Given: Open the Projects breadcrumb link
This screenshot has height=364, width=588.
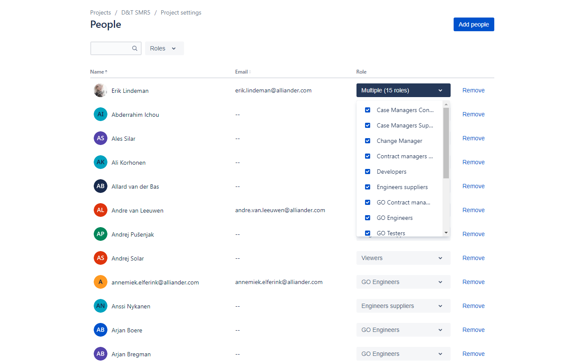Looking at the screenshot, I should 101,12.
